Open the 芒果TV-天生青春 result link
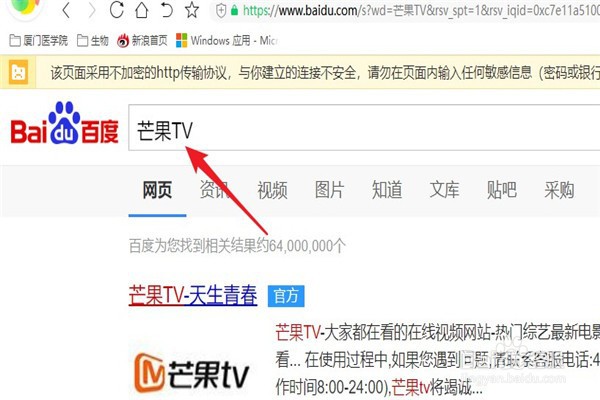This screenshot has width=600, height=400. point(193,296)
